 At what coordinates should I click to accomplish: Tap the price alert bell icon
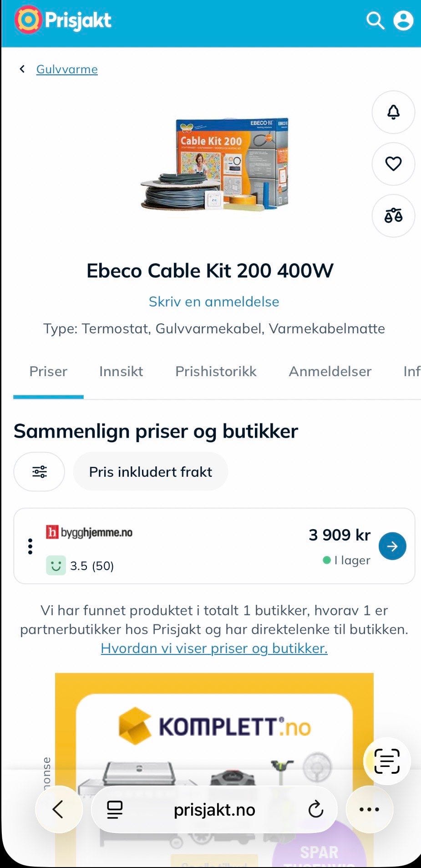coord(393,112)
